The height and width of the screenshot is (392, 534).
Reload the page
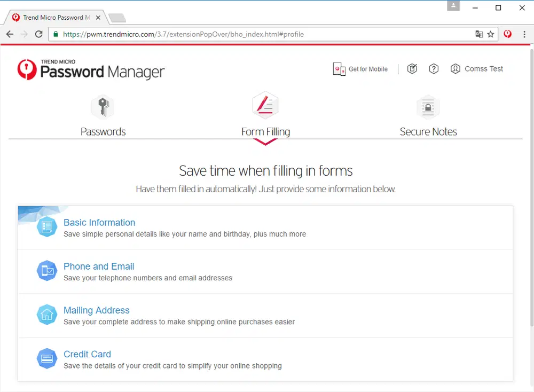(39, 34)
